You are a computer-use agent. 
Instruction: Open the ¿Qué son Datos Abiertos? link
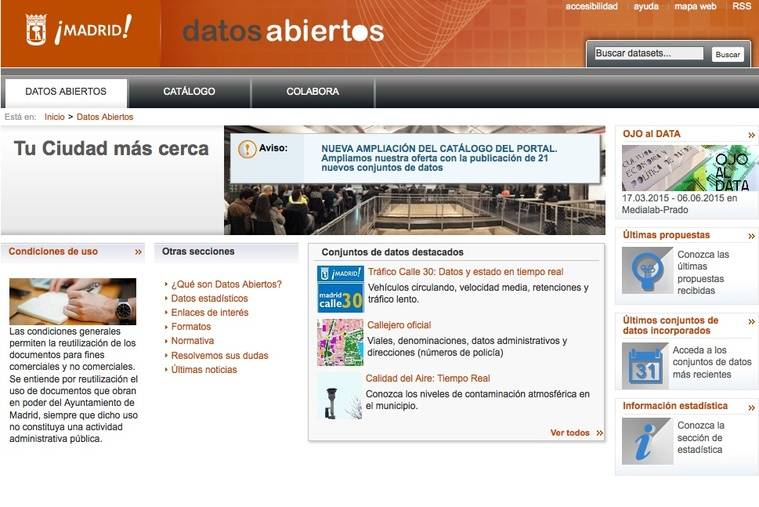tap(226, 284)
